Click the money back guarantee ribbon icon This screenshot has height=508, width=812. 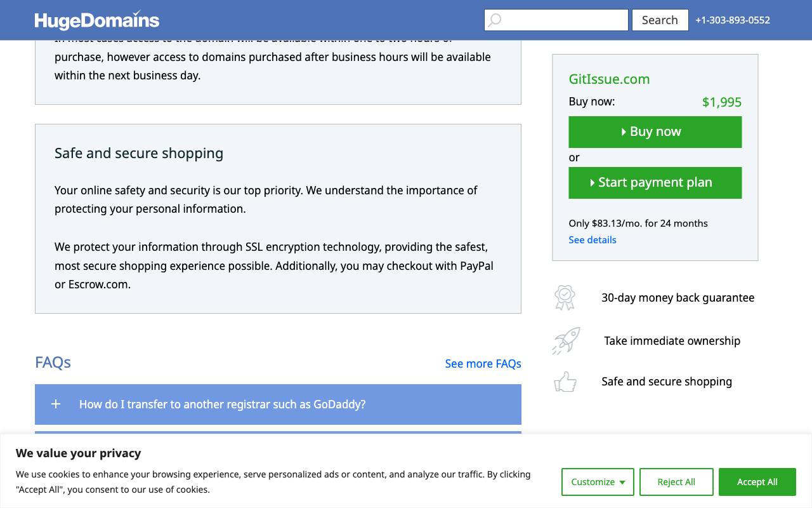[x=565, y=297]
